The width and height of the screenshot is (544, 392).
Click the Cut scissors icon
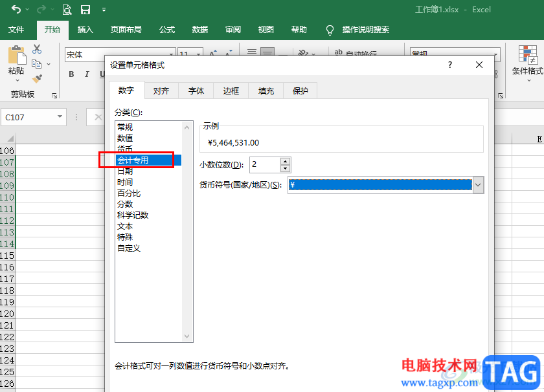coord(37,49)
